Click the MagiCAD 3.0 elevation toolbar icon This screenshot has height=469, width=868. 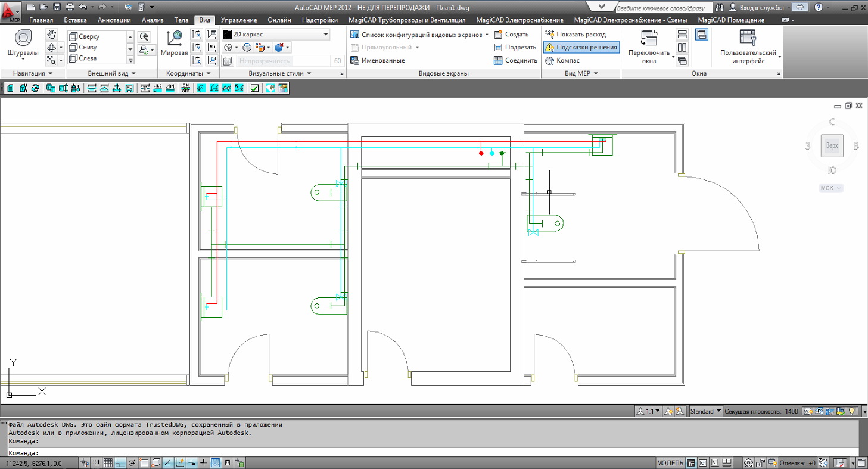pyautogui.click(x=157, y=88)
